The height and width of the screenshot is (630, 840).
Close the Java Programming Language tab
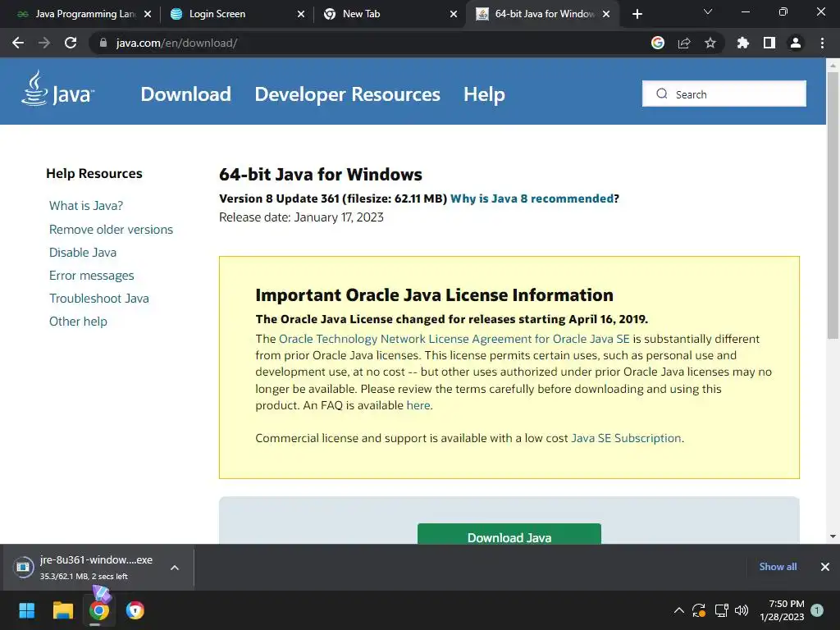148,14
